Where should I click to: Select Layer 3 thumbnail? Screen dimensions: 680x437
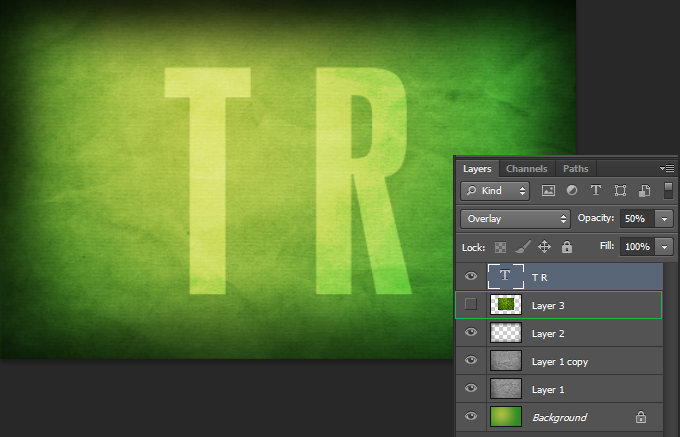point(506,304)
